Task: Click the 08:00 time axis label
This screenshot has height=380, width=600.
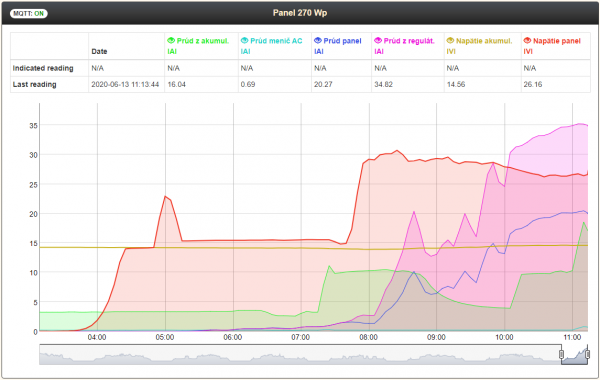Action: click(x=368, y=338)
